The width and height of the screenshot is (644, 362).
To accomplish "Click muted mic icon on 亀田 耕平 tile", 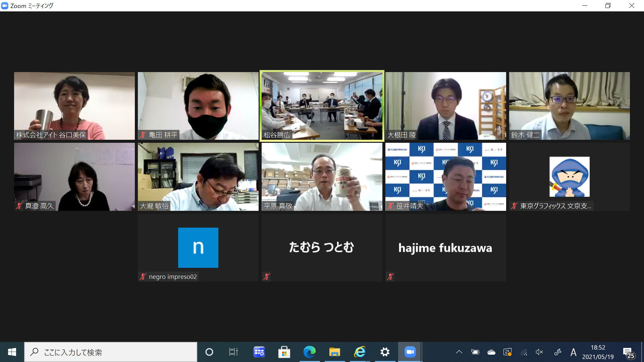I will click(143, 135).
